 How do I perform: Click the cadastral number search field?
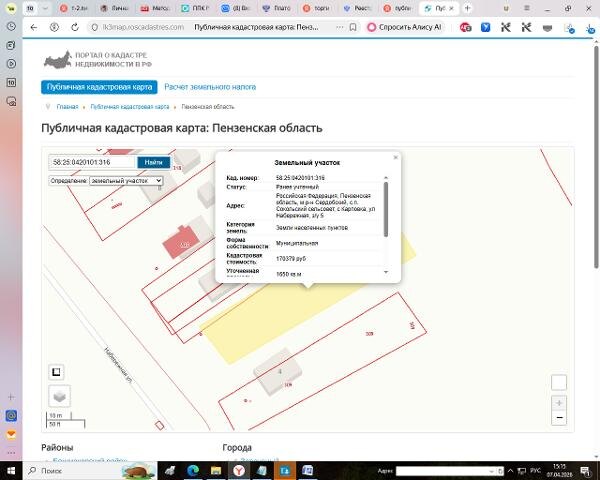[93, 162]
